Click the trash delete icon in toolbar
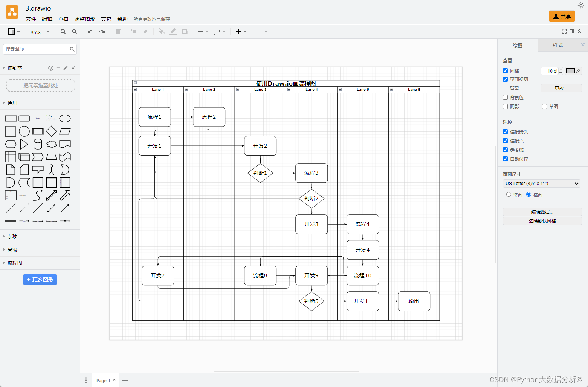Viewport: 588px width, 387px height. click(118, 32)
